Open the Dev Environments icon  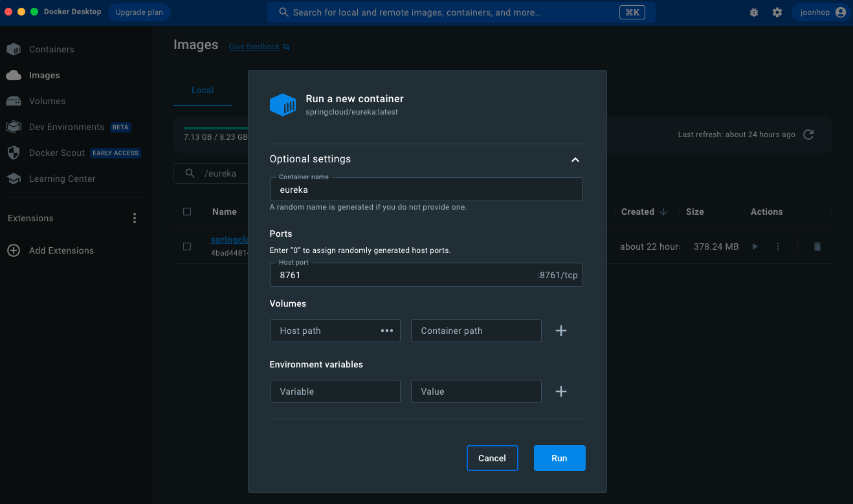(x=14, y=127)
